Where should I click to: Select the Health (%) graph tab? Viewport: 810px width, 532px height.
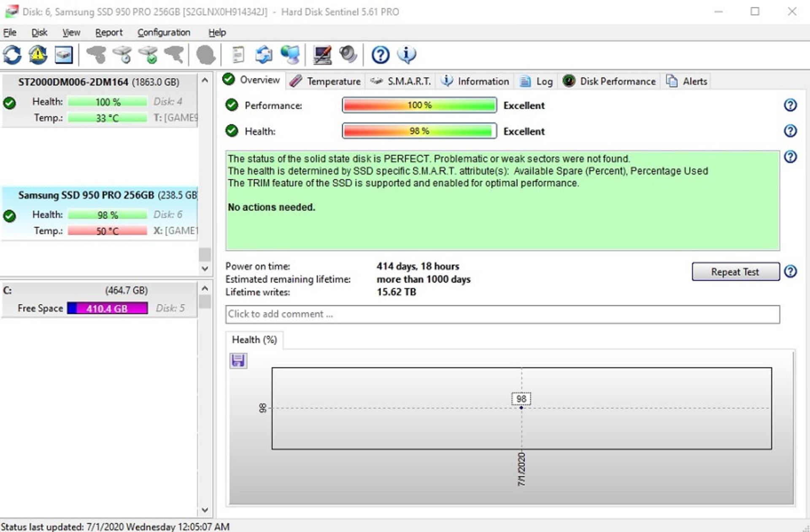pyautogui.click(x=254, y=340)
